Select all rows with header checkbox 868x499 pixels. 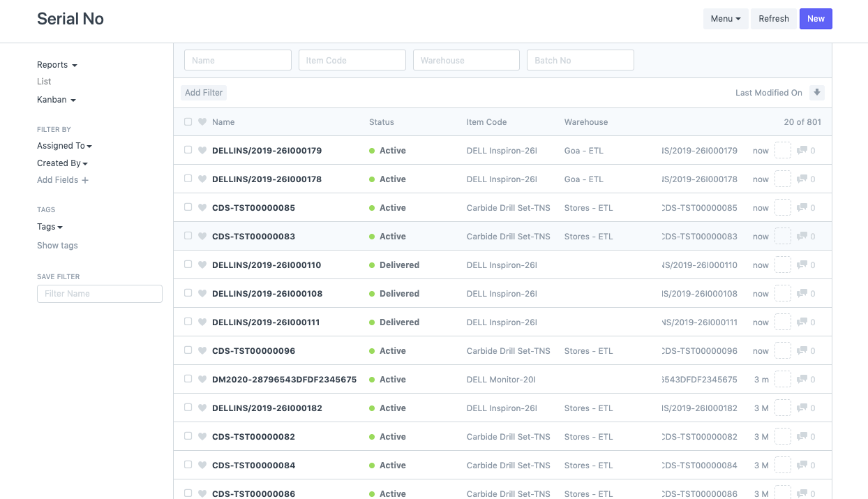pos(188,121)
